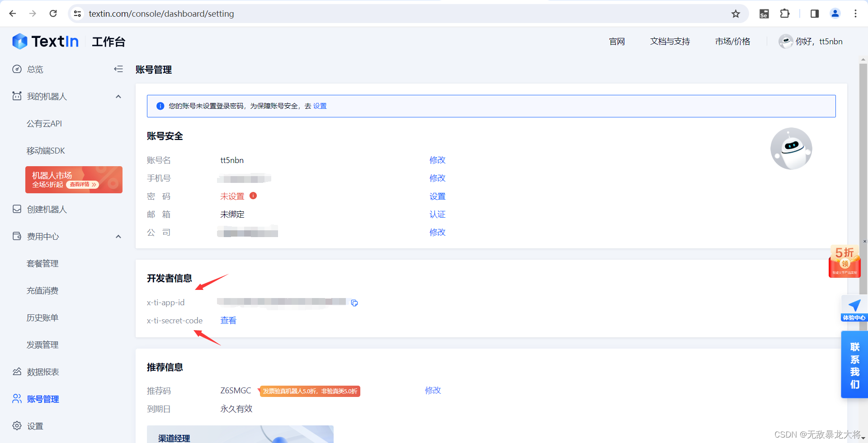Click the Selenium IDE extension icon
This screenshot has width=868, height=443.
764,14
